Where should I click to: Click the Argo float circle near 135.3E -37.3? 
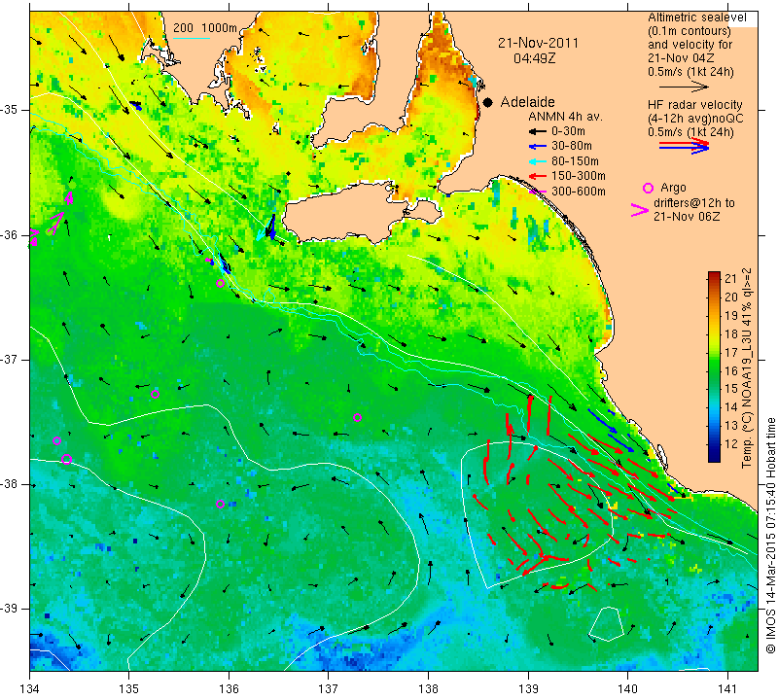[x=155, y=395]
